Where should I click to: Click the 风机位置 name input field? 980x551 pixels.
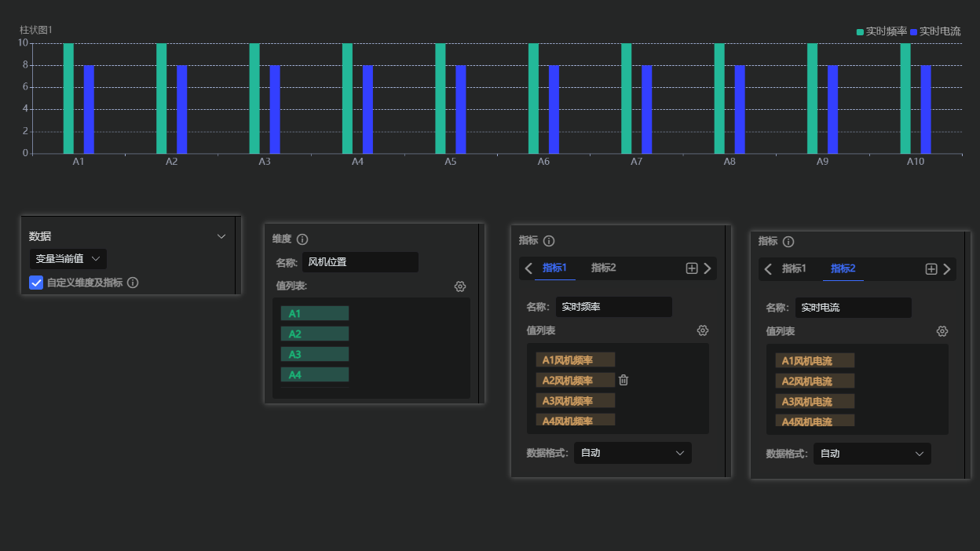point(360,262)
